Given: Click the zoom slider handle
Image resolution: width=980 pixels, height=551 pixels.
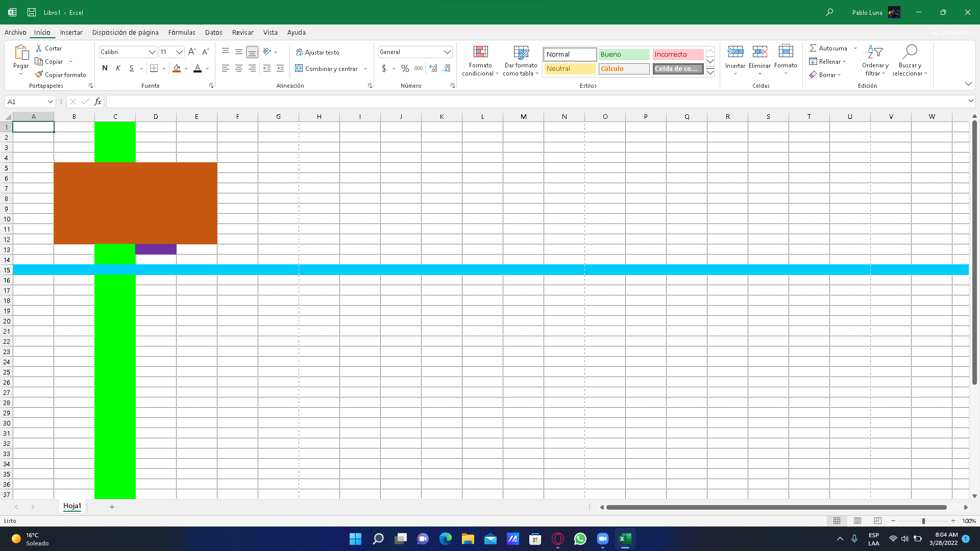Looking at the screenshot, I should (x=923, y=521).
